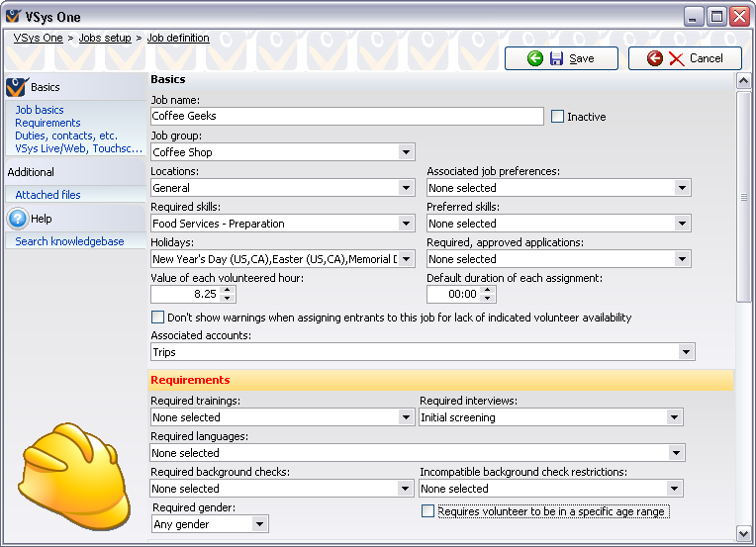756x547 pixels.
Task: Click the yellow hard hat image
Action: (x=75, y=477)
